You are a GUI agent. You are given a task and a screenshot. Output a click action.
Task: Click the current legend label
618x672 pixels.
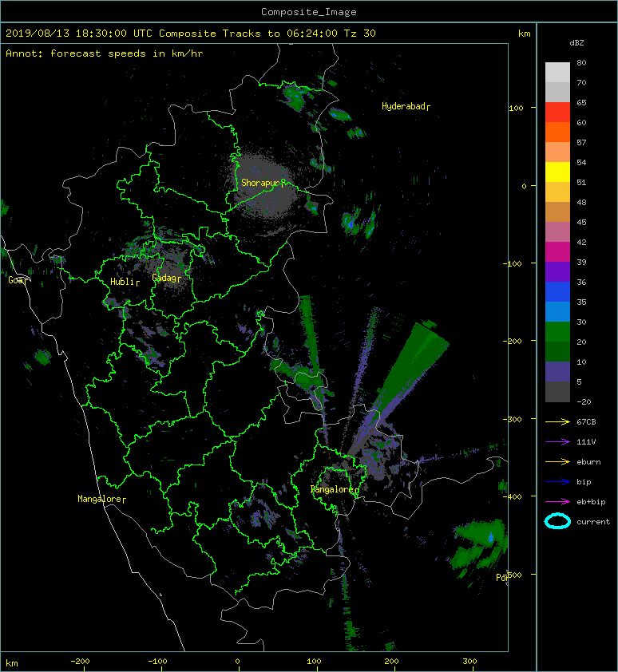(593, 522)
